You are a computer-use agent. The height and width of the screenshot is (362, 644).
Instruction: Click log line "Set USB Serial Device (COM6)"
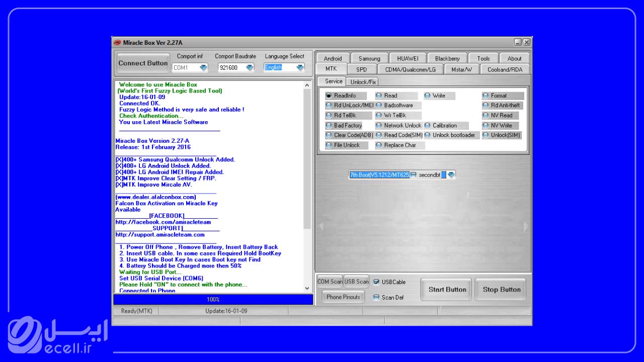tap(162, 279)
